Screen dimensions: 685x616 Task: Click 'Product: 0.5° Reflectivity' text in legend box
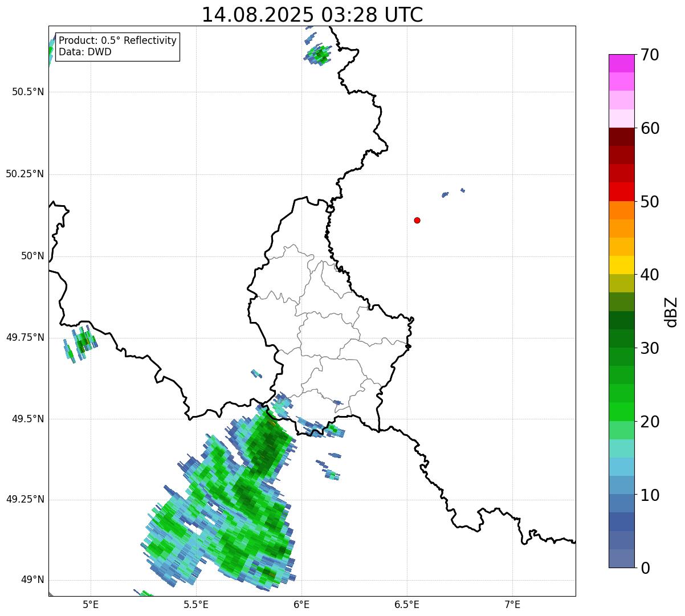(117, 41)
